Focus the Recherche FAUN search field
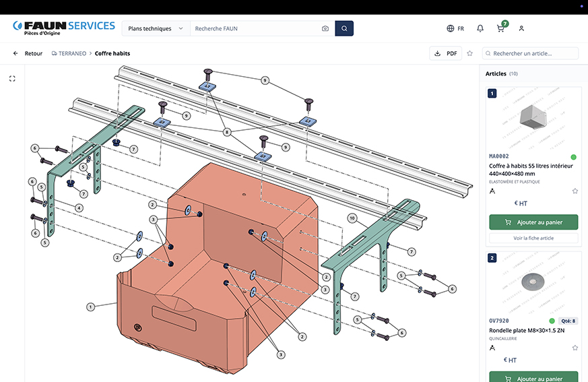Screen dimensions: 588x382 click(x=255, y=28)
